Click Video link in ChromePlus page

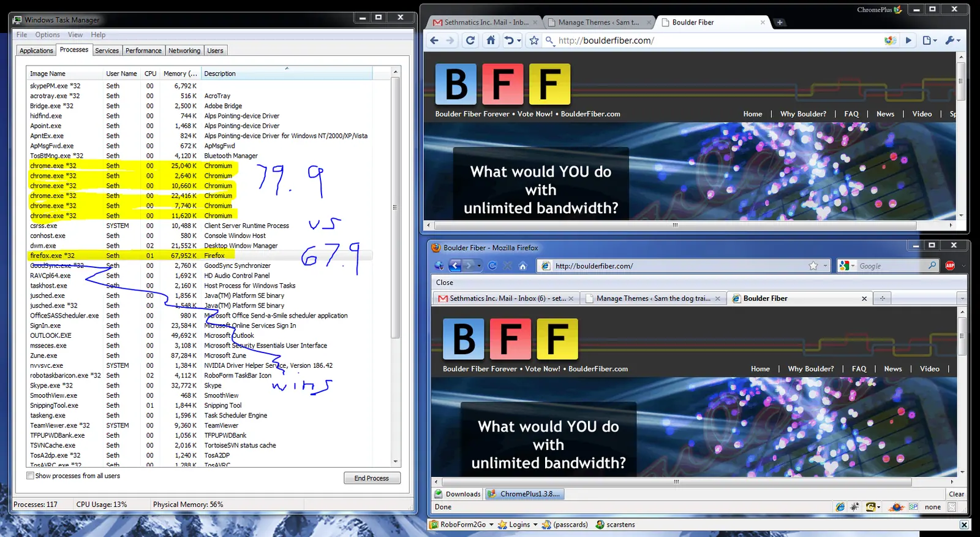coord(922,114)
